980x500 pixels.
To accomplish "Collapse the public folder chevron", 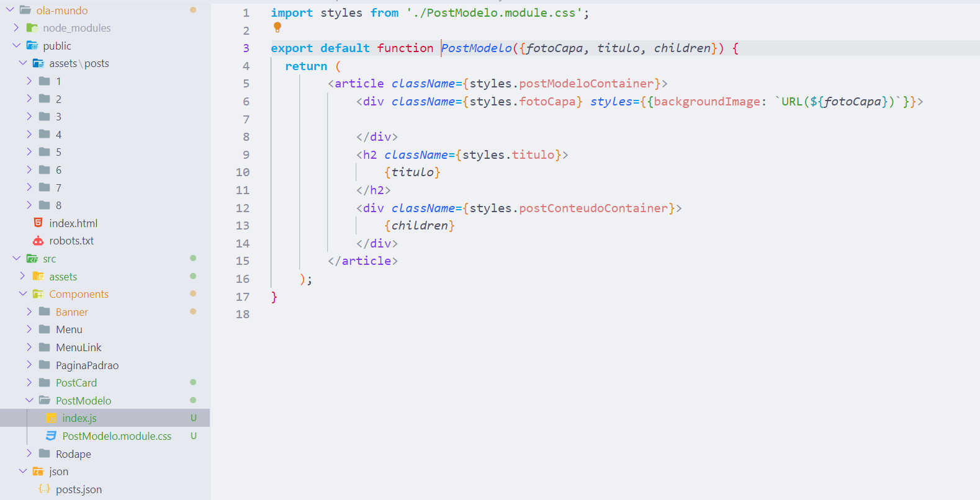I will click(x=16, y=45).
